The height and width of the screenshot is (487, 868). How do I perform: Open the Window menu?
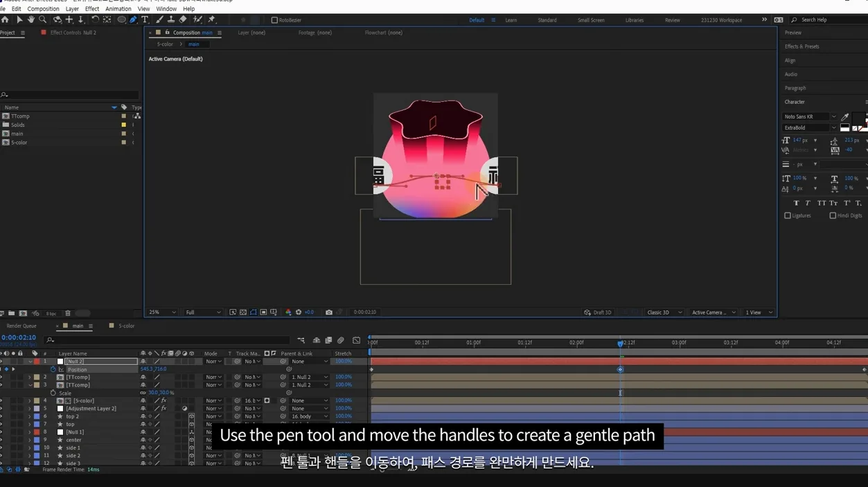coord(166,9)
